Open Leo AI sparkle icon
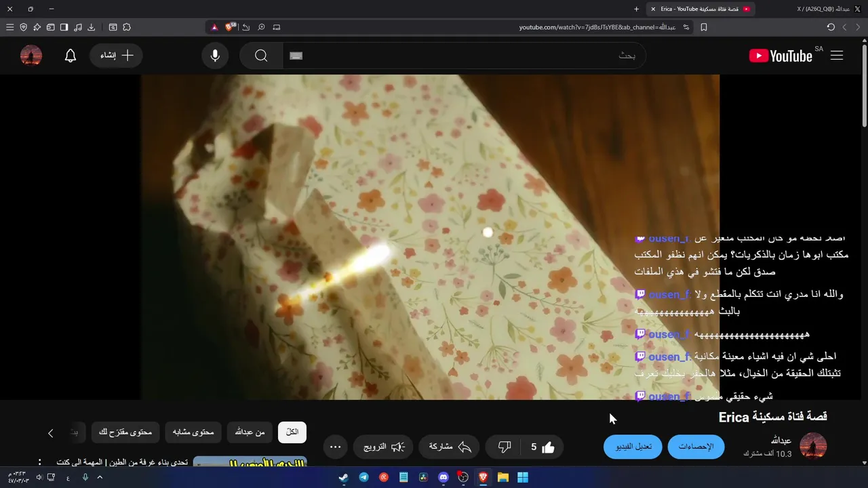The image size is (868, 488). [37, 27]
